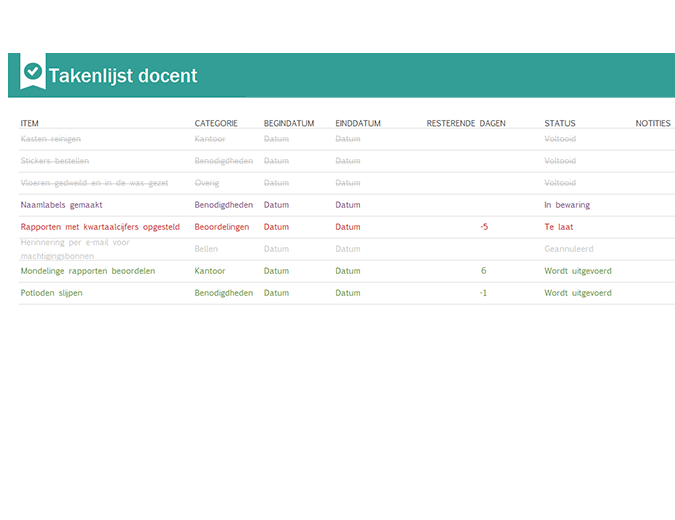Viewport: 675px width, 520px height.
Task: Click the STATUS column header
Action: coord(560,123)
